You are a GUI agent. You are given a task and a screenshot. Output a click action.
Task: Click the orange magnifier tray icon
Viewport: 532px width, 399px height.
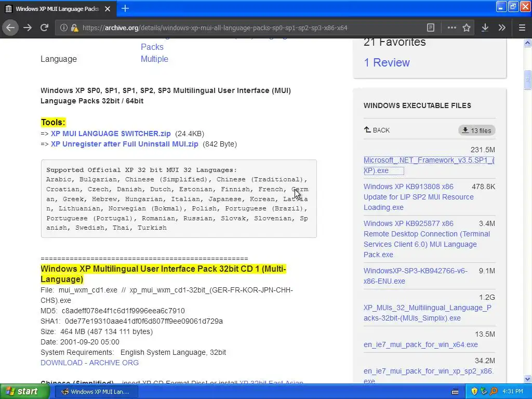(494, 392)
